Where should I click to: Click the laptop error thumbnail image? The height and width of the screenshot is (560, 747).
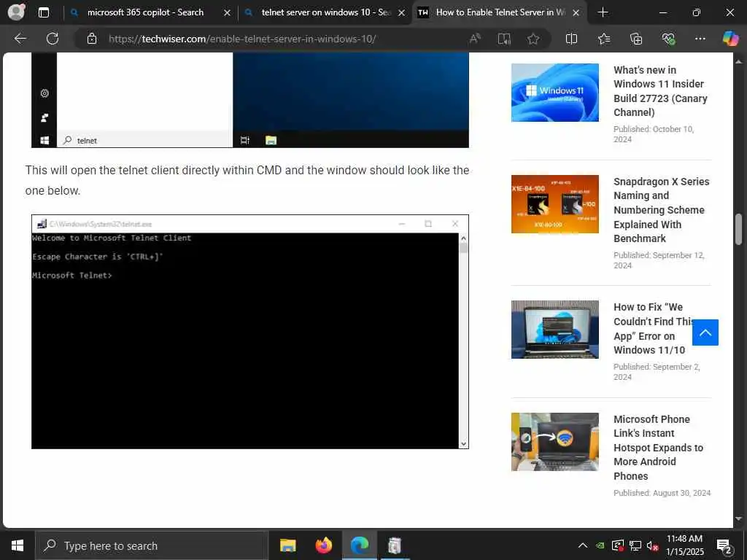[x=555, y=330]
